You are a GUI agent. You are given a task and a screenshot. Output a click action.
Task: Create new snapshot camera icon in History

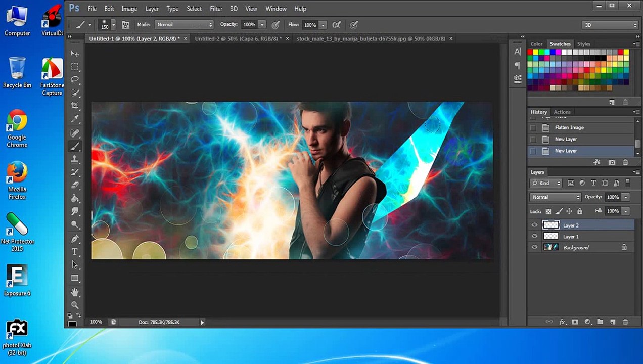612,162
